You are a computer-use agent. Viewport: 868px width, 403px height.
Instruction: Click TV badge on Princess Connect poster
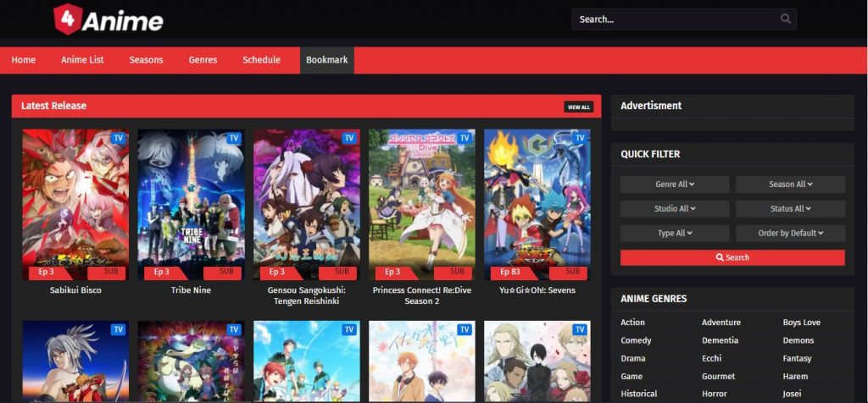465,138
